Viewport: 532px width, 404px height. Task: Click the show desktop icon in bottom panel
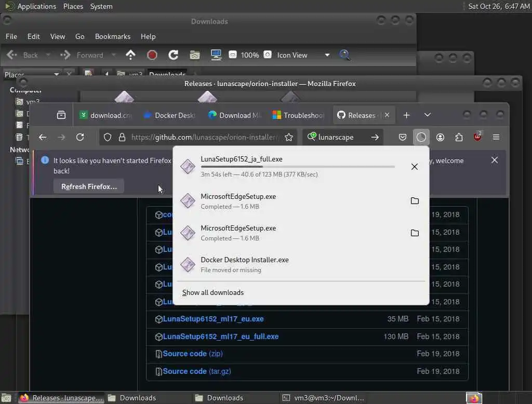6,398
